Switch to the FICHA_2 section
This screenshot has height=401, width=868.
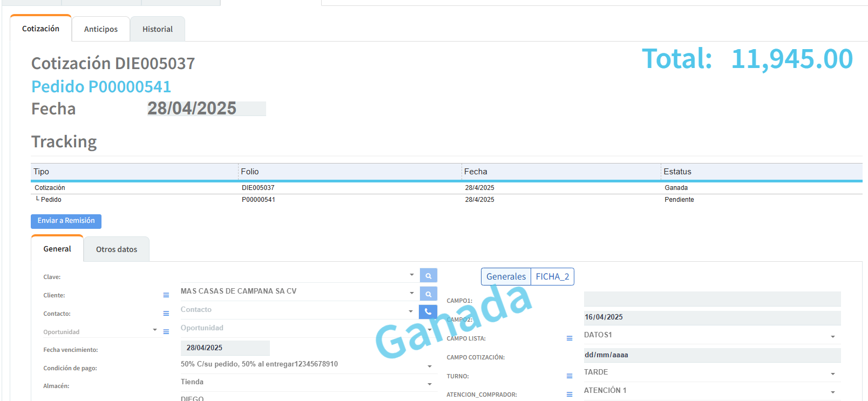(x=552, y=277)
